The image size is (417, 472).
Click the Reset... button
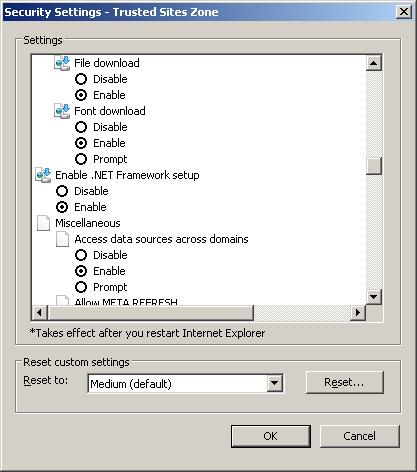point(344,382)
